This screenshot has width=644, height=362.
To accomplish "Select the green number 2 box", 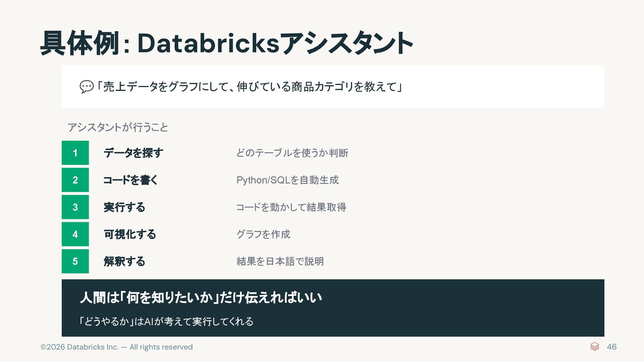I will tap(75, 180).
